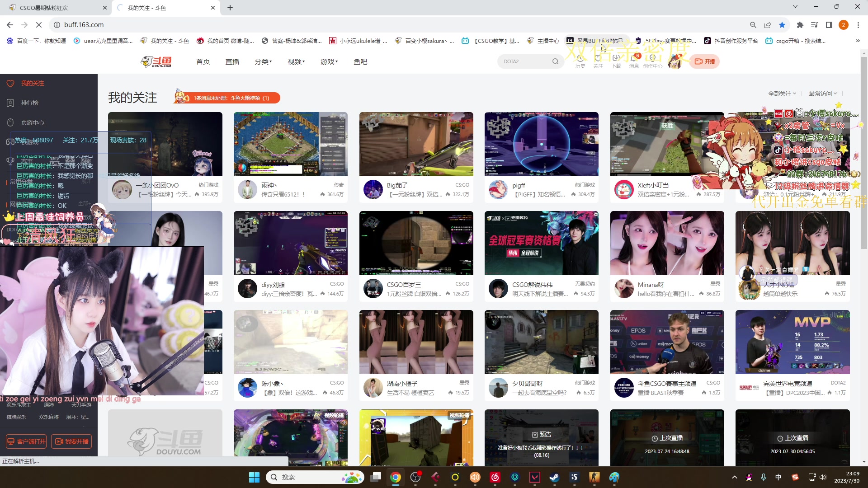Click the share page icon in address bar
Screen dimensions: 868x488
[x=768, y=25]
